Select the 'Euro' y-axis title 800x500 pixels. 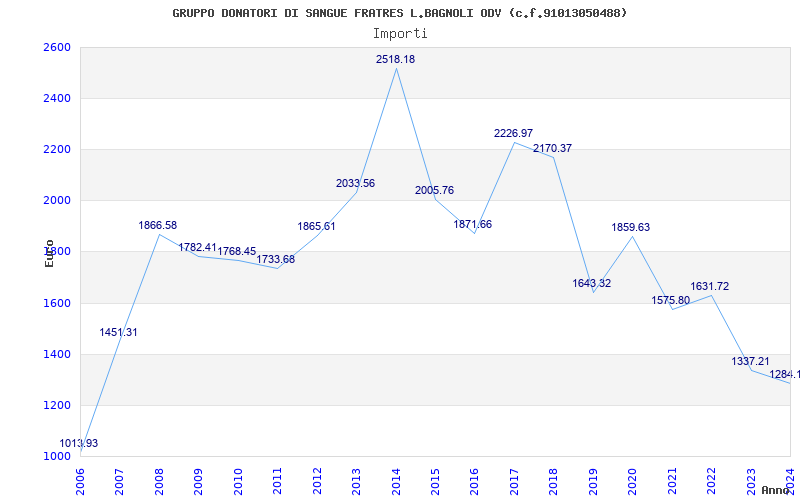(x=49, y=252)
